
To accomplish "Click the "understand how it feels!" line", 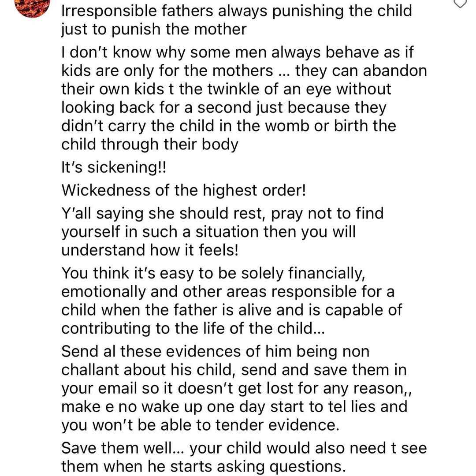I will [150, 250].
